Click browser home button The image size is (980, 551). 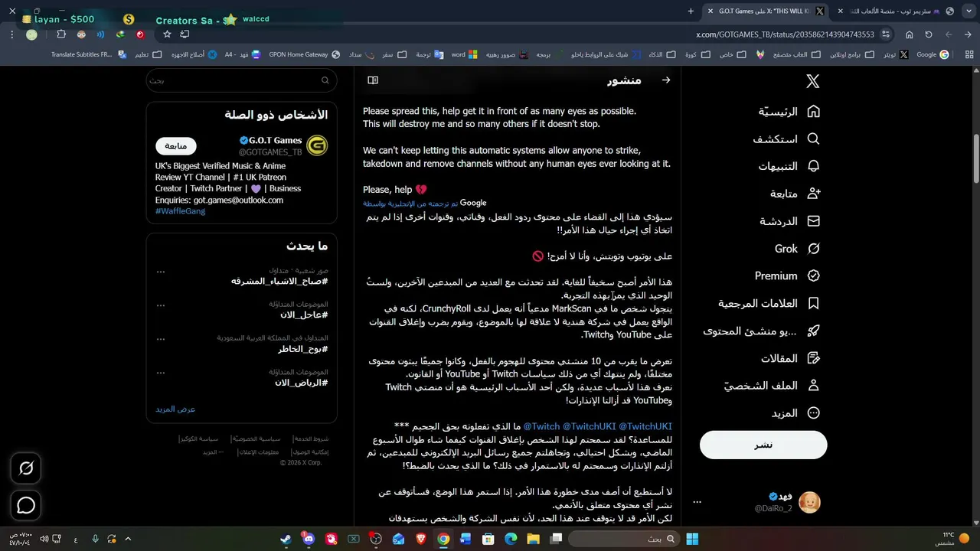coord(909,34)
